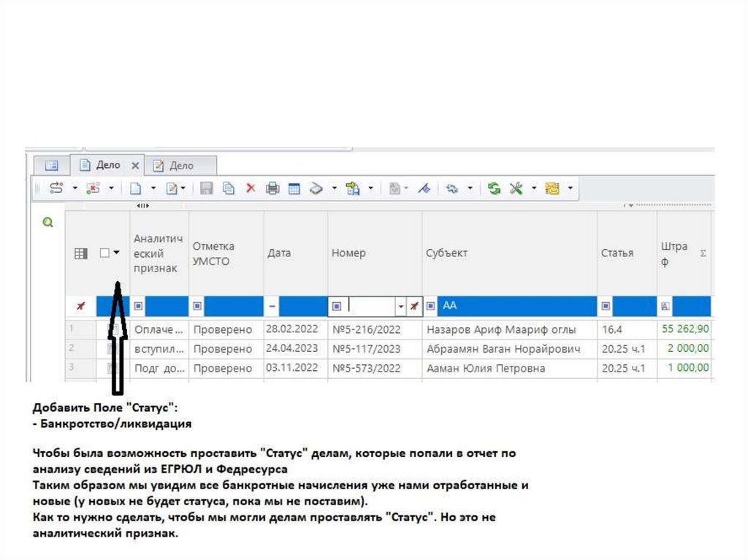Viewport: 748px width, 560px height.
Task: Click the calendar table icon in toolbar
Action: click(x=294, y=188)
